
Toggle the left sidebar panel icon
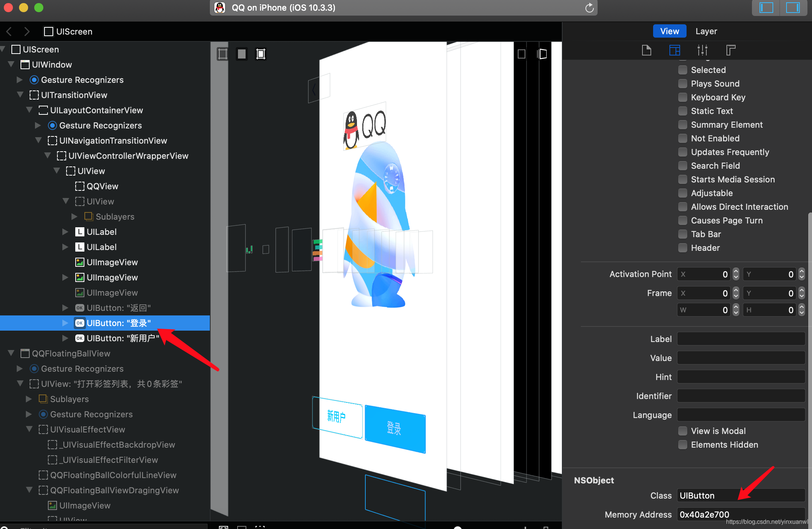pyautogui.click(x=766, y=8)
